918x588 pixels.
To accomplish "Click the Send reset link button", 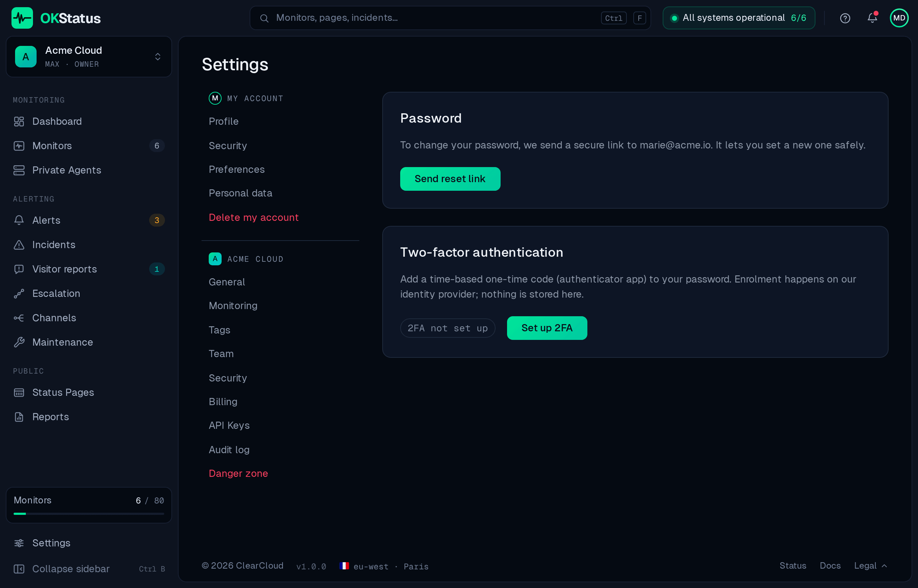I will click(x=450, y=179).
